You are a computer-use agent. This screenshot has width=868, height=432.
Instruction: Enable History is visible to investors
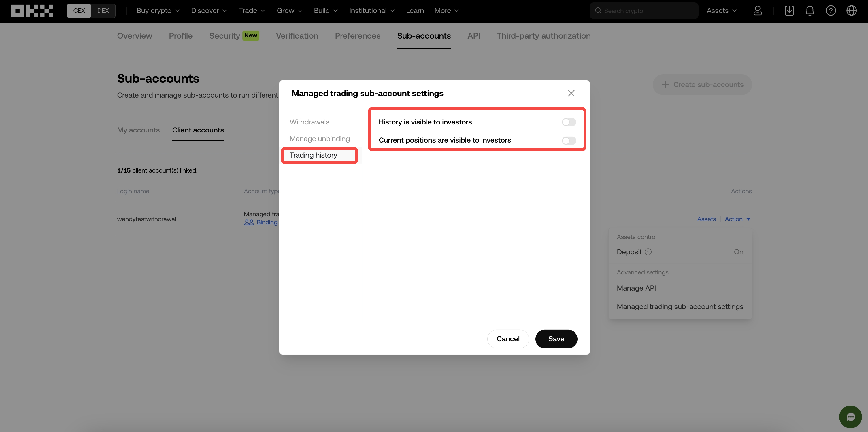(x=569, y=122)
